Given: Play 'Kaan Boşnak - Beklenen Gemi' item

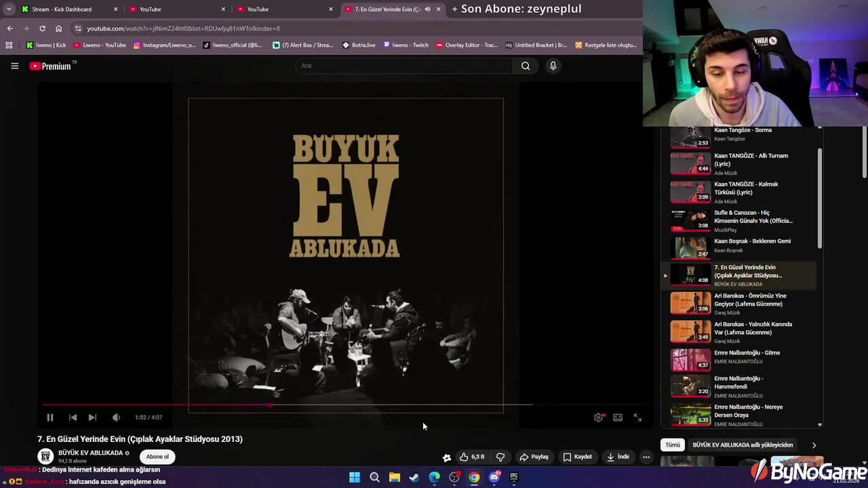Looking at the screenshot, I should tap(739, 247).
